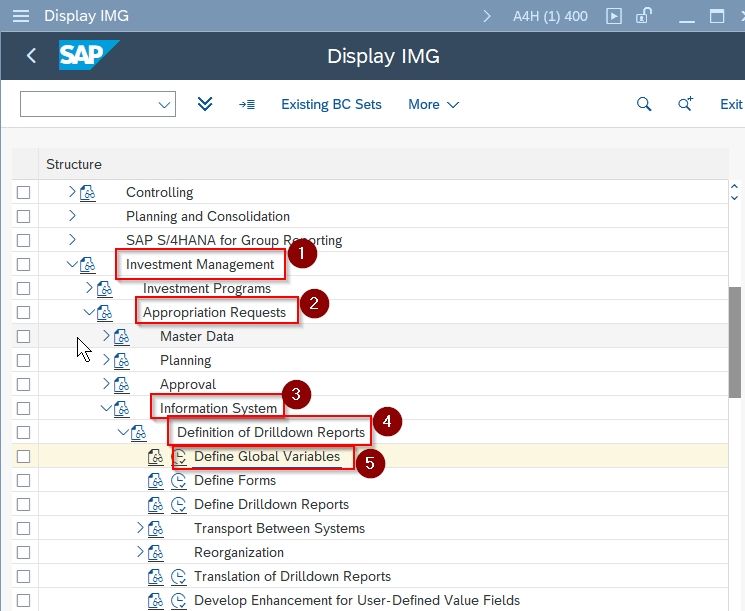Click execute icon for Translation of Drilldown Reports
745x611 pixels.
[x=179, y=577]
